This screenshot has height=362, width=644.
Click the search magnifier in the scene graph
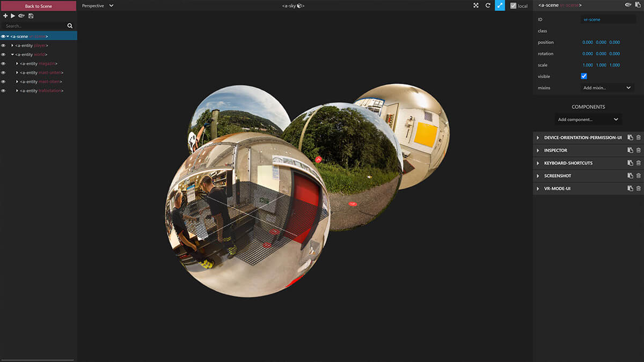click(70, 25)
